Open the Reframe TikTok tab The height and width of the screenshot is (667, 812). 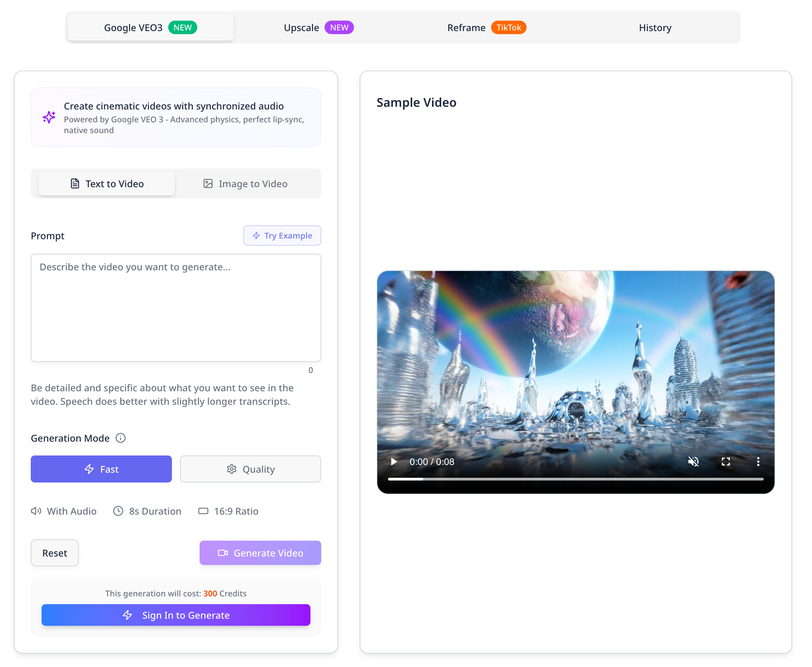pos(486,28)
